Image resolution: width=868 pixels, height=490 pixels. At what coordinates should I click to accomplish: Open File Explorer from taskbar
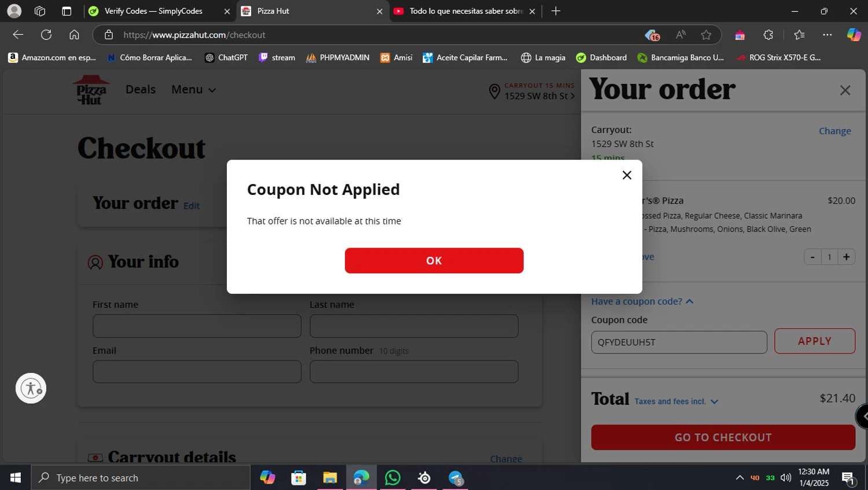coord(330,478)
